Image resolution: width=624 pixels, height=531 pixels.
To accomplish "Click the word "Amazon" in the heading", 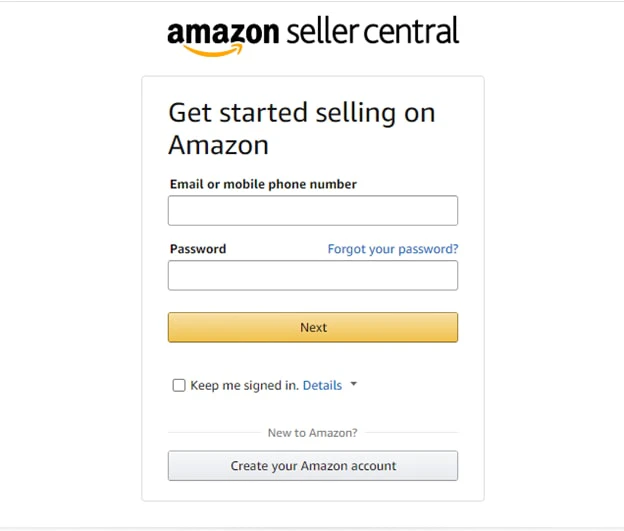I will (218, 145).
